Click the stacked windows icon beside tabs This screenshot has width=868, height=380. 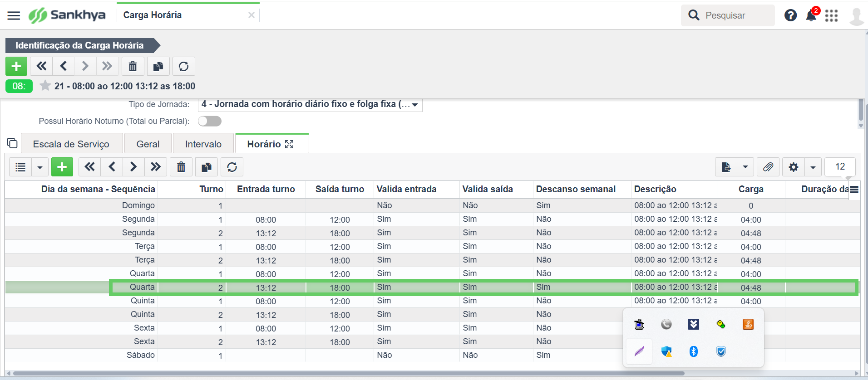pos(12,143)
